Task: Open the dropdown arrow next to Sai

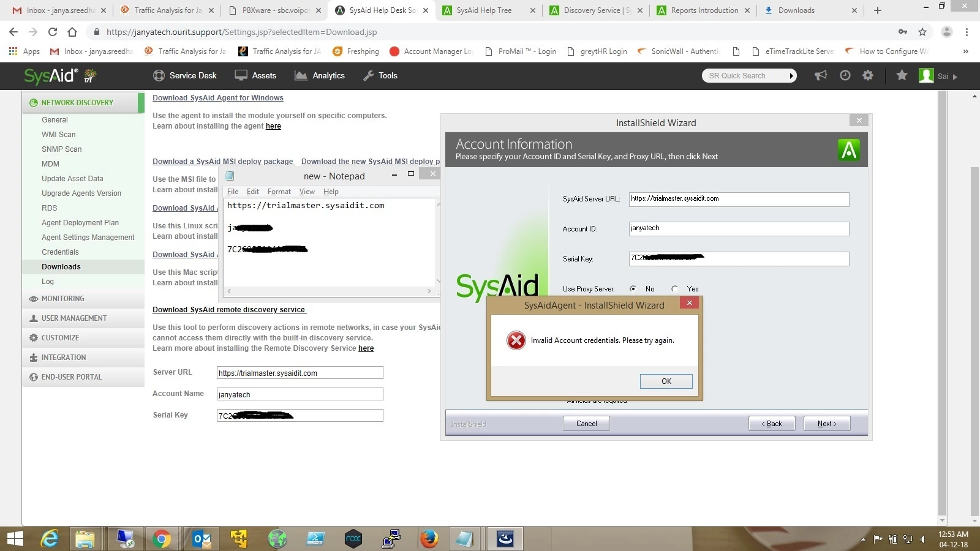Action: click(954, 77)
